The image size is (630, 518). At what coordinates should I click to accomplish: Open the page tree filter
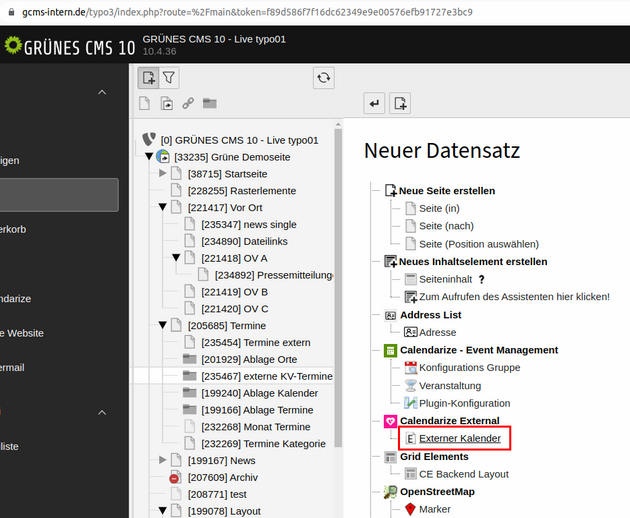(x=169, y=78)
